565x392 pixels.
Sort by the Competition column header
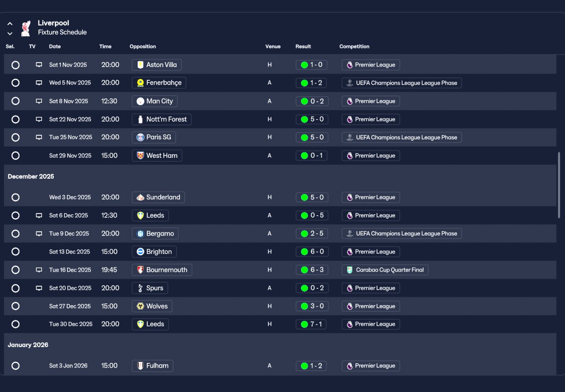[x=354, y=46]
